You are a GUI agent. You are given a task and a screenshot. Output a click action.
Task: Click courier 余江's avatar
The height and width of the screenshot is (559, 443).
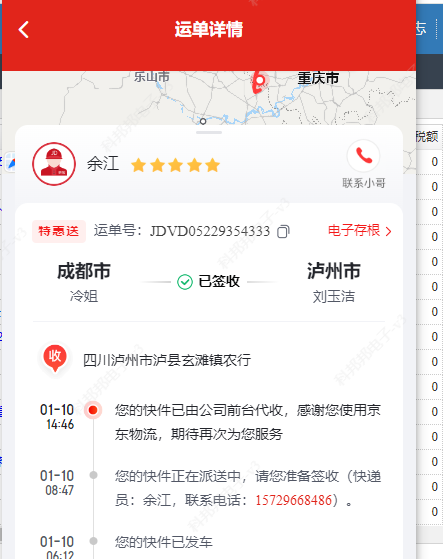pyautogui.click(x=54, y=164)
